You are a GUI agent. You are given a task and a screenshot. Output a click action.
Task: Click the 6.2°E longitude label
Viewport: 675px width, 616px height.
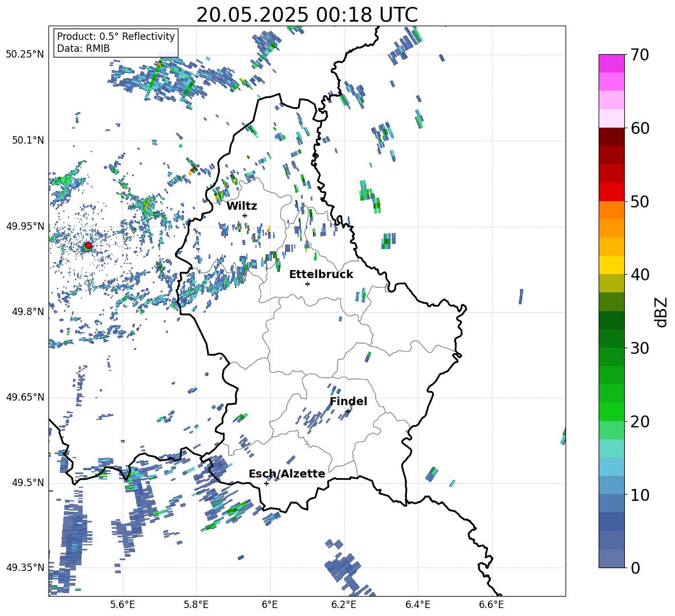[x=344, y=605]
